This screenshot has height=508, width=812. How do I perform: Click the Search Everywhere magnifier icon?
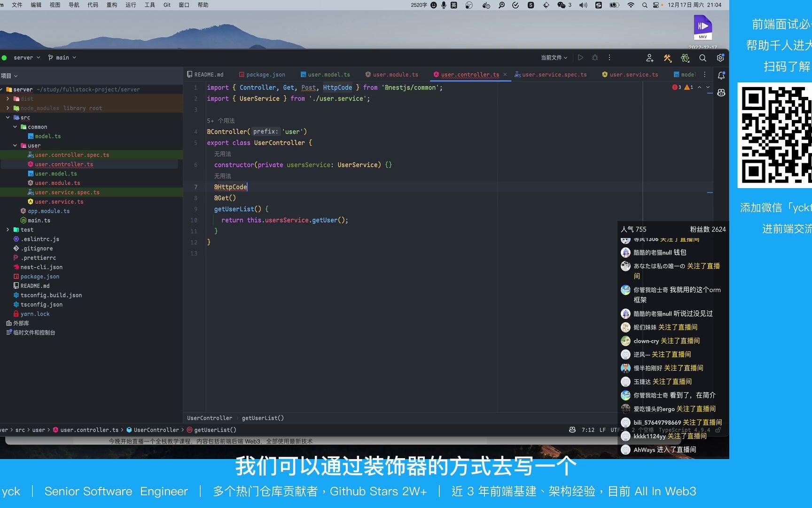(x=703, y=58)
